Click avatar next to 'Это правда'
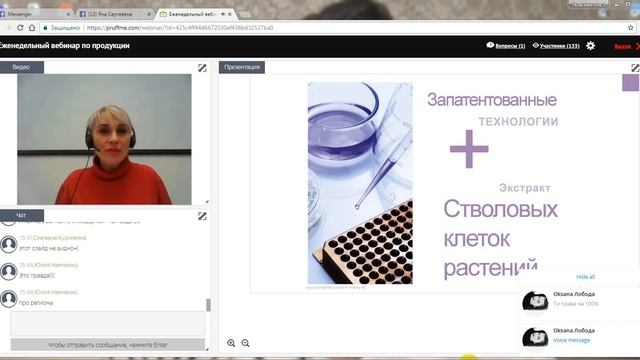Viewport: 640px width, 360px height. coord(9,271)
